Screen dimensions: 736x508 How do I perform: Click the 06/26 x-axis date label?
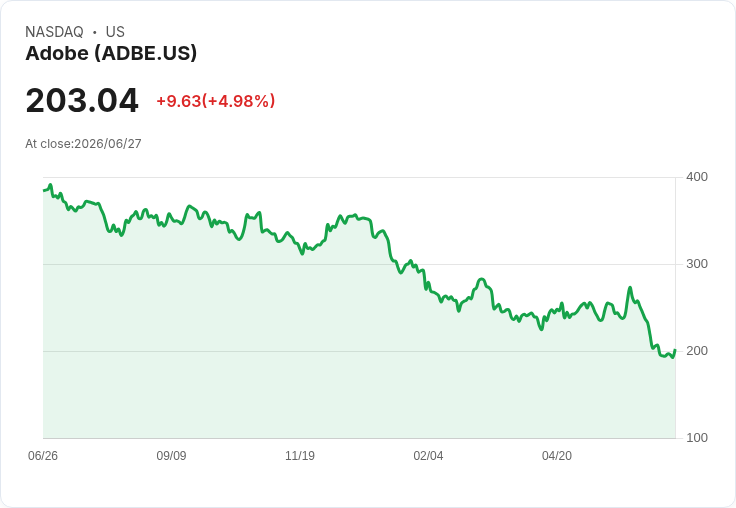pos(43,456)
